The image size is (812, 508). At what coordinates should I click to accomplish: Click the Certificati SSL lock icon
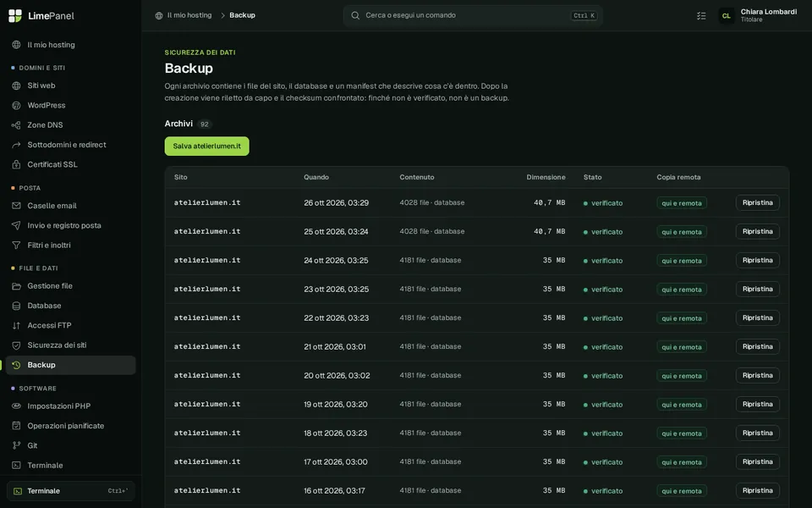tap(17, 164)
